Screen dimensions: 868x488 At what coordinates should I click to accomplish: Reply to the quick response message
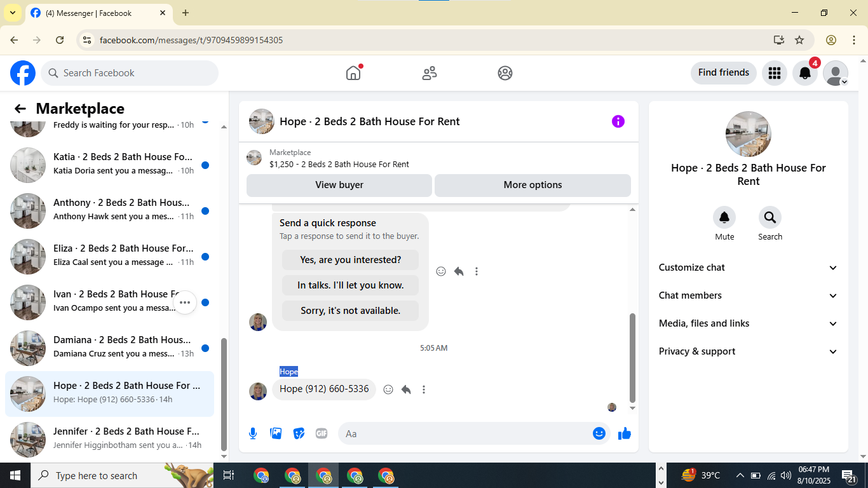459,271
